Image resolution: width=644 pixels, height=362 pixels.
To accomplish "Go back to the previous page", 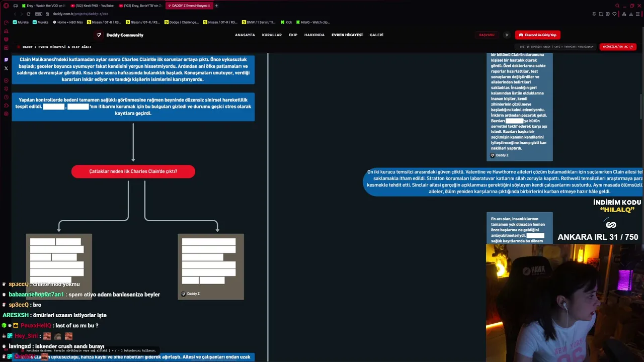I will [15, 14].
